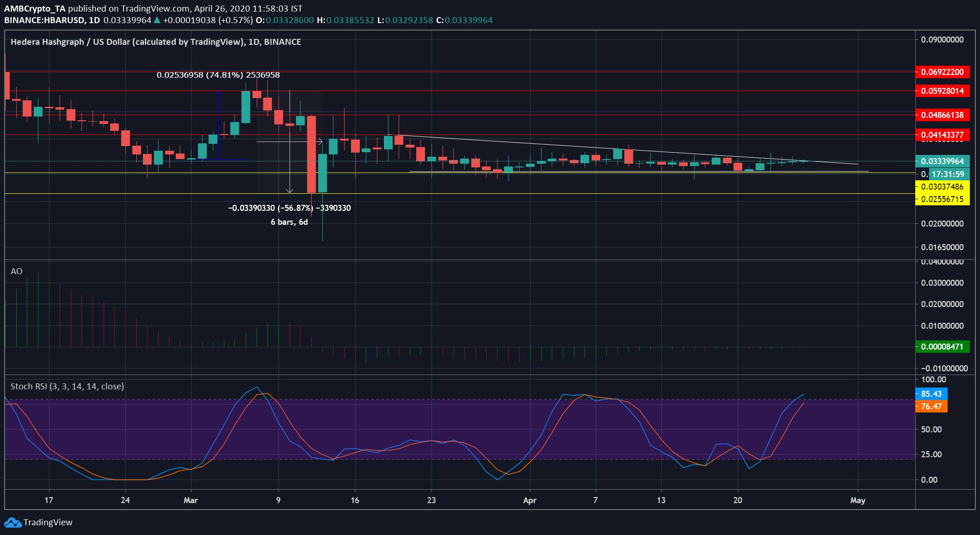Click the 17:31:59 countdown timer label
980x535 pixels.
coord(948,174)
